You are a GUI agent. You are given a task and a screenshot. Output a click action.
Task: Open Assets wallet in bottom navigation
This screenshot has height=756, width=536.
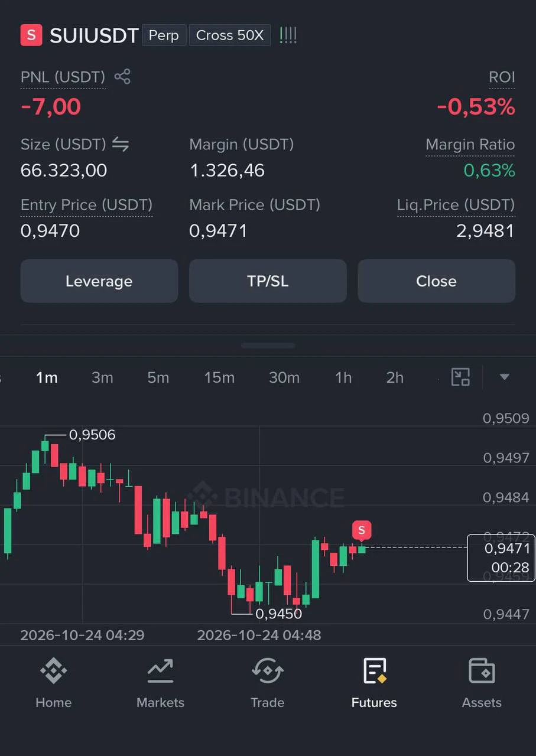click(x=482, y=683)
